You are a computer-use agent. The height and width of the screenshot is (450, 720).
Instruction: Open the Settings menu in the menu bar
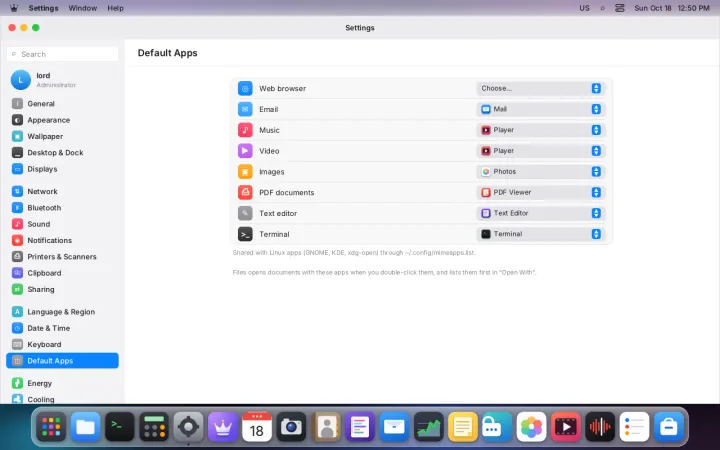(43, 8)
